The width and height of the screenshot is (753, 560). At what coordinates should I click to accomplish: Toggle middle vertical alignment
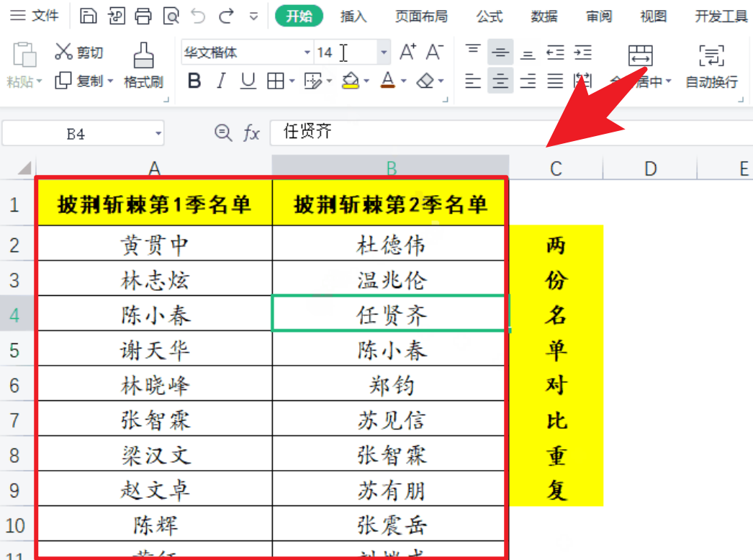coord(500,51)
